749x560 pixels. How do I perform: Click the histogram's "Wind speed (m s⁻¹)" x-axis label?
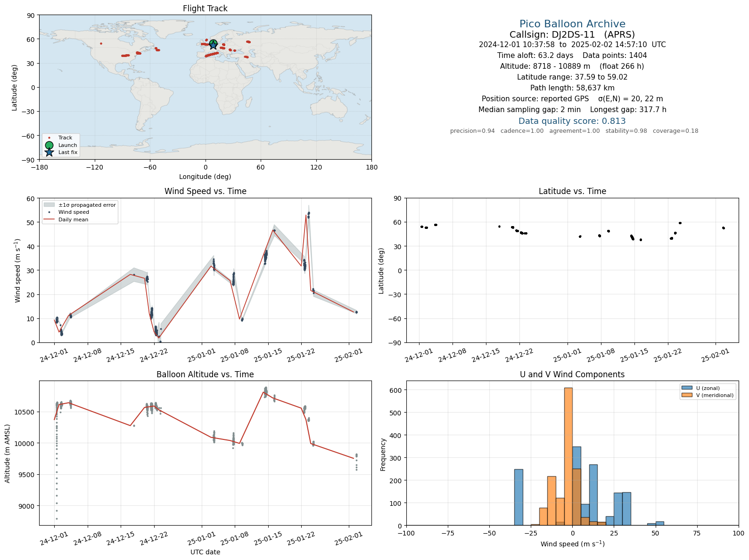(572, 544)
